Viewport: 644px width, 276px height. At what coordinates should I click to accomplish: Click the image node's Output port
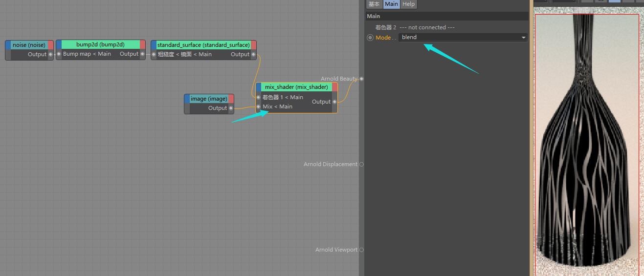[231, 108]
